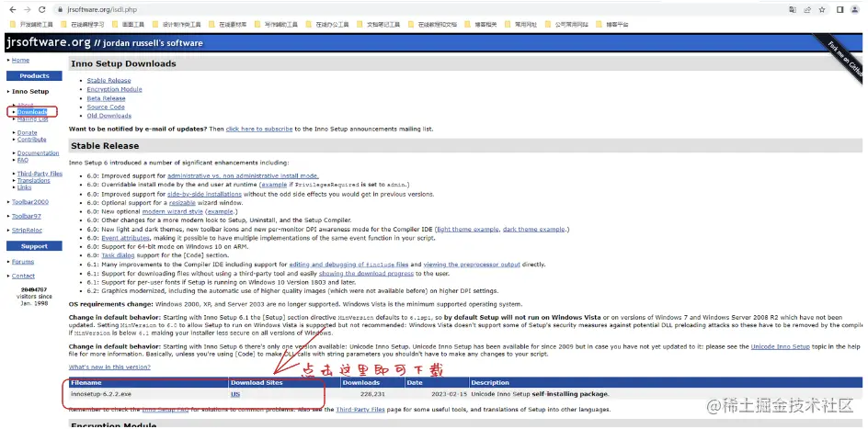
Task: Open 'viewing the preprocessor output' link
Action: tap(473, 265)
